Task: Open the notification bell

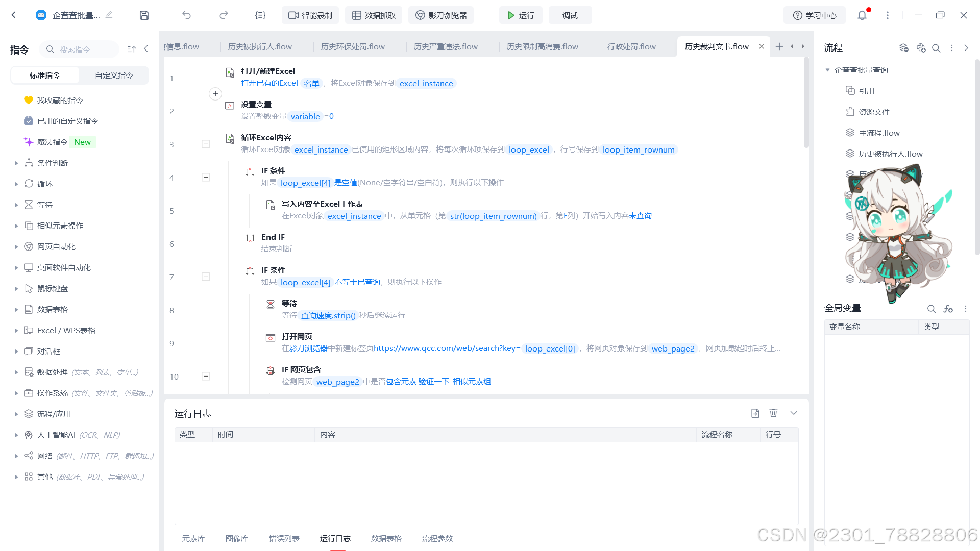Action: (x=862, y=15)
